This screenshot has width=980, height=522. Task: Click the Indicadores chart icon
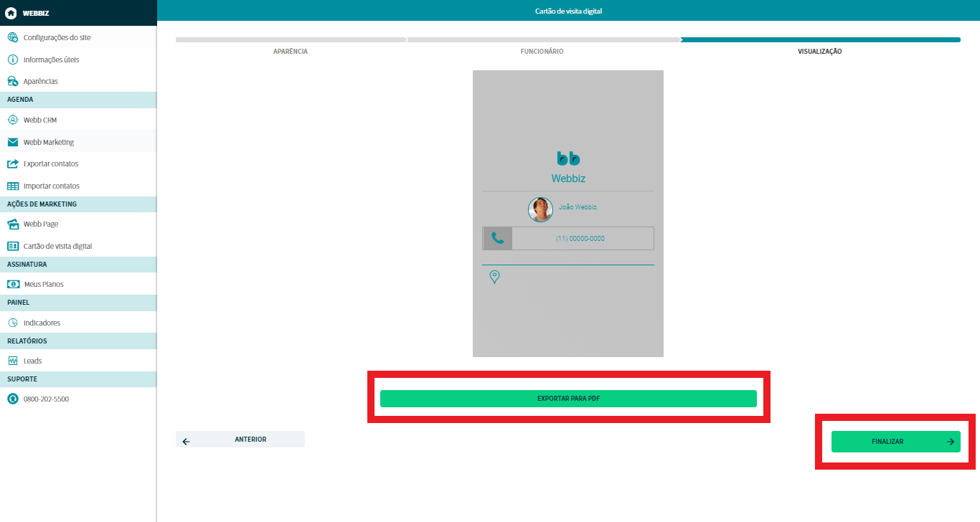[x=12, y=323]
